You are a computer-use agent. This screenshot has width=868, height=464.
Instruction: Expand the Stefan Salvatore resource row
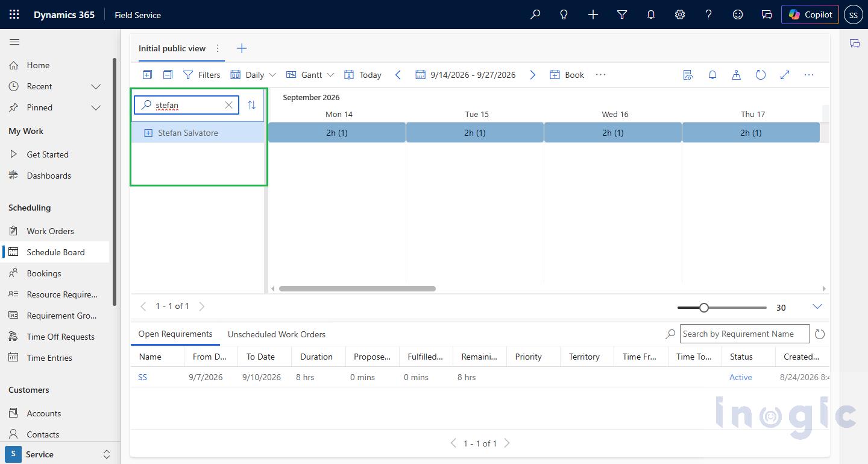[148, 133]
